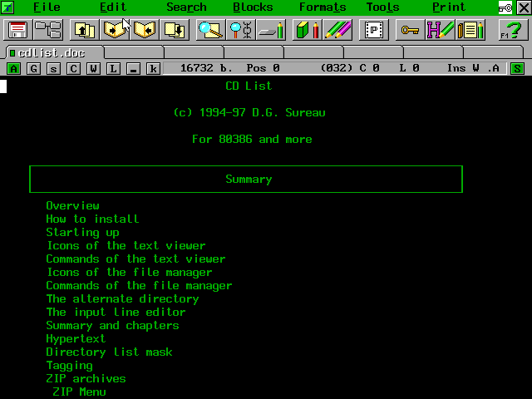
Task: Expand the Tools menu
Action: [382, 7]
